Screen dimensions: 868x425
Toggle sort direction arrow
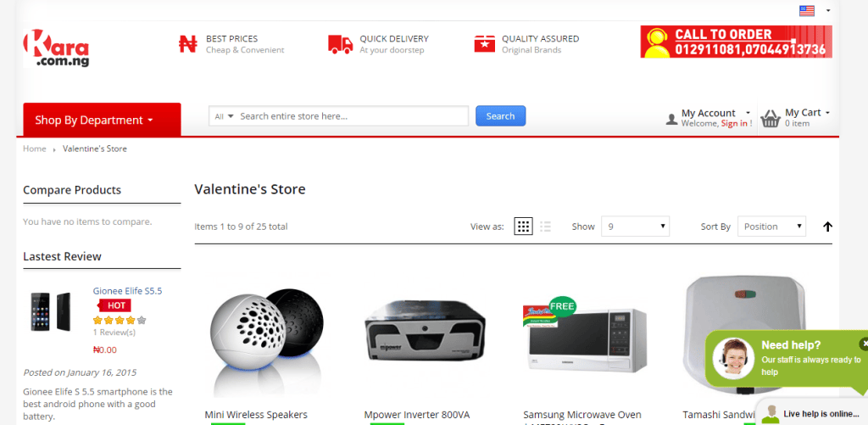click(x=827, y=226)
